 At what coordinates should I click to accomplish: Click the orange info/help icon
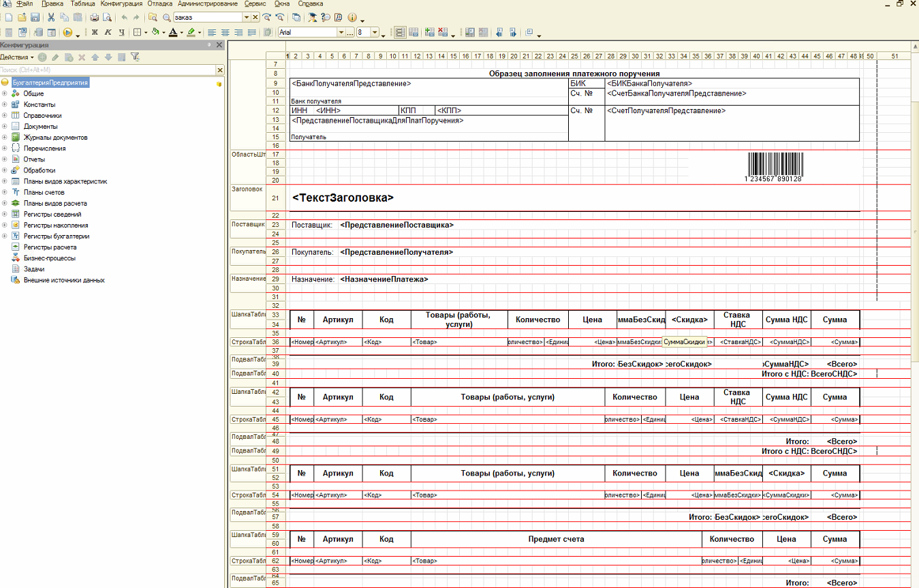click(352, 17)
